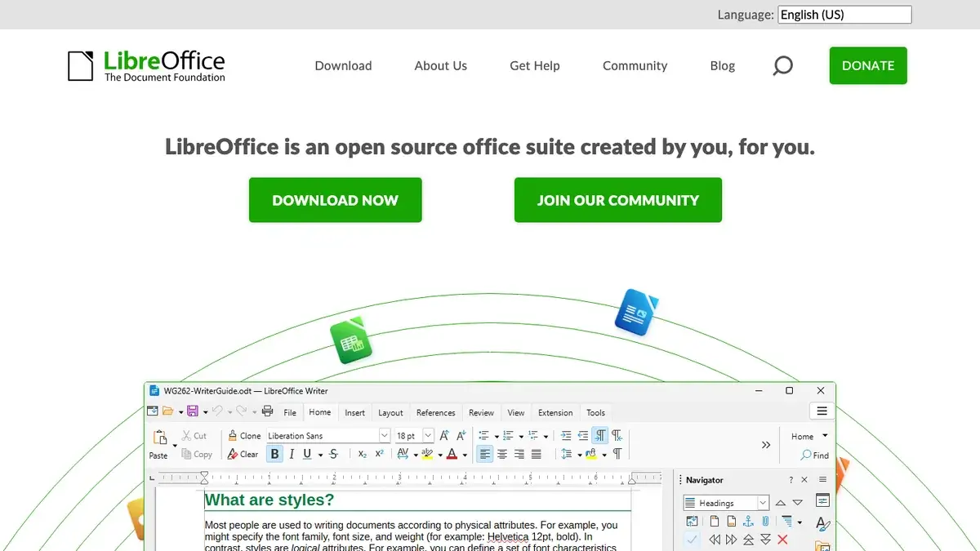Open the Get Help menu
Screen dimensions: 980x551
coord(535,65)
